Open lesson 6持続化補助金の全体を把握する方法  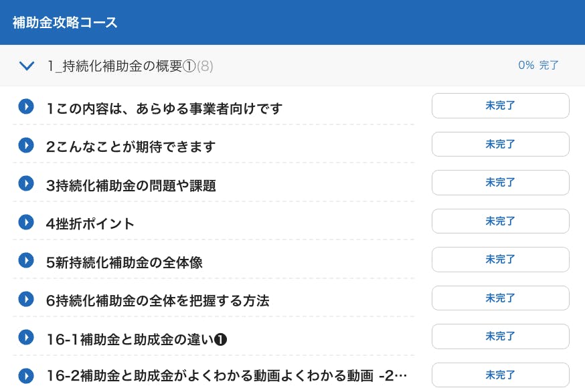(x=158, y=301)
